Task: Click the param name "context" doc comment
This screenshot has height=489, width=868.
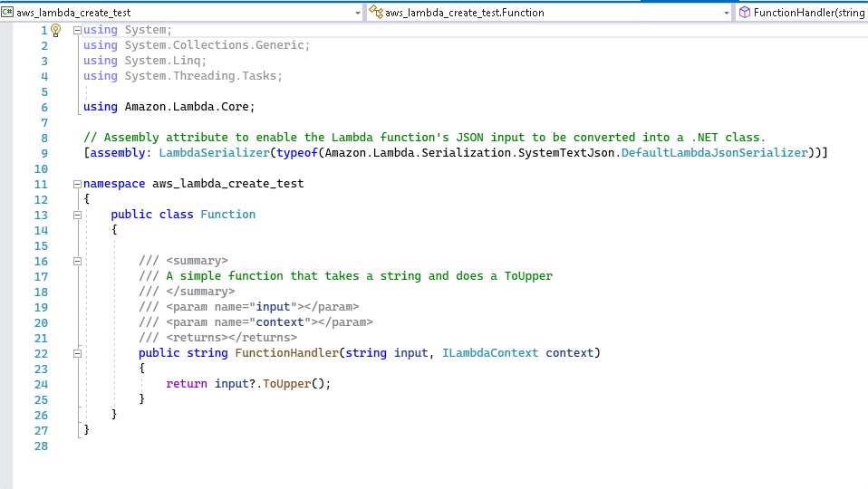Action: click(x=256, y=322)
